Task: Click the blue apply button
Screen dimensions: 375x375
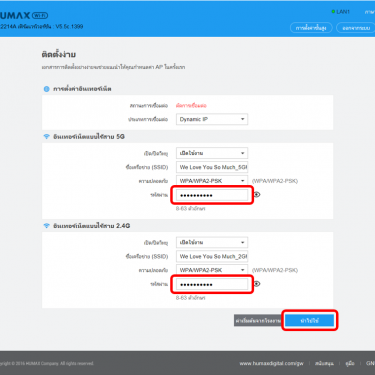Action: [x=310, y=320]
